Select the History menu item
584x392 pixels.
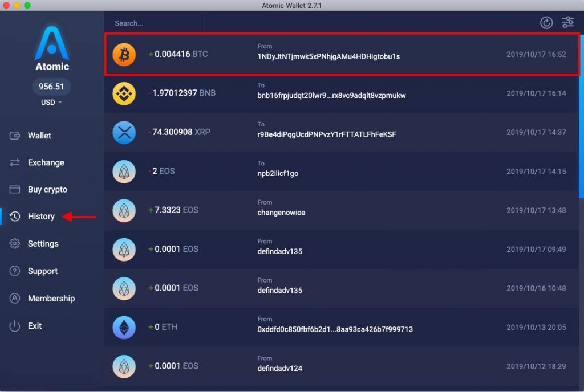click(x=41, y=217)
